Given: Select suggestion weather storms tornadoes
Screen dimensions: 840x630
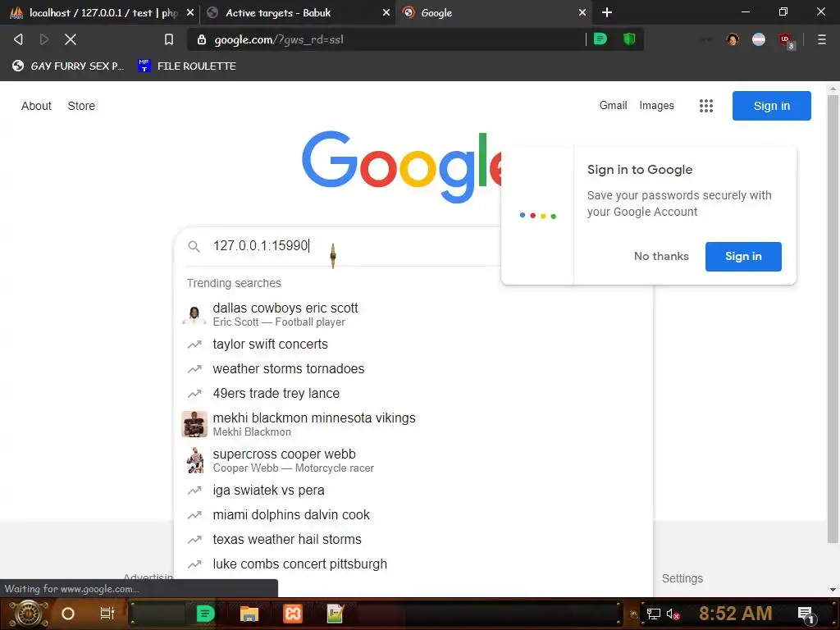Looking at the screenshot, I should (x=413, y=368).
